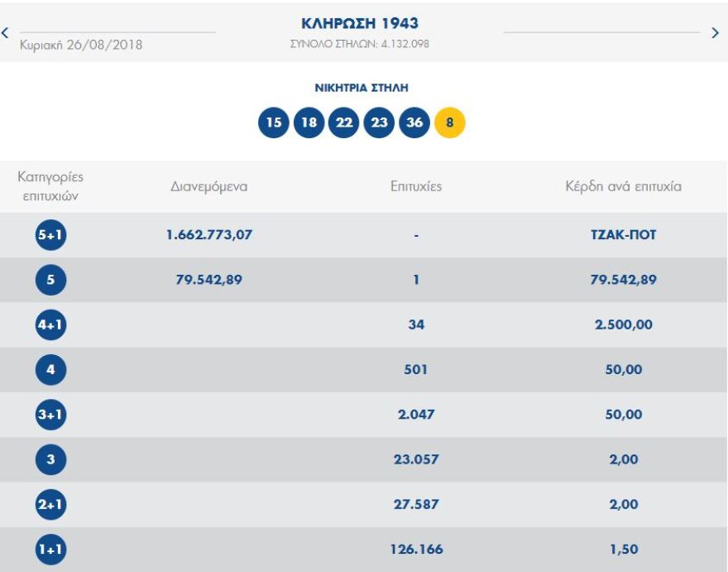Image resolution: width=728 pixels, height=572 pixels.
Task: Go to previous draw using left arrow
Action: pos(6,33)
